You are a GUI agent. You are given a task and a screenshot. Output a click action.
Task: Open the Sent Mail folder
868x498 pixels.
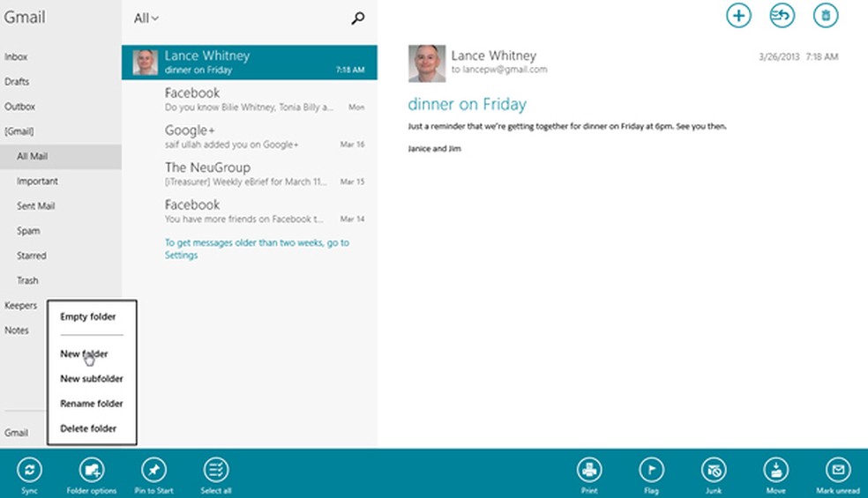35,206
